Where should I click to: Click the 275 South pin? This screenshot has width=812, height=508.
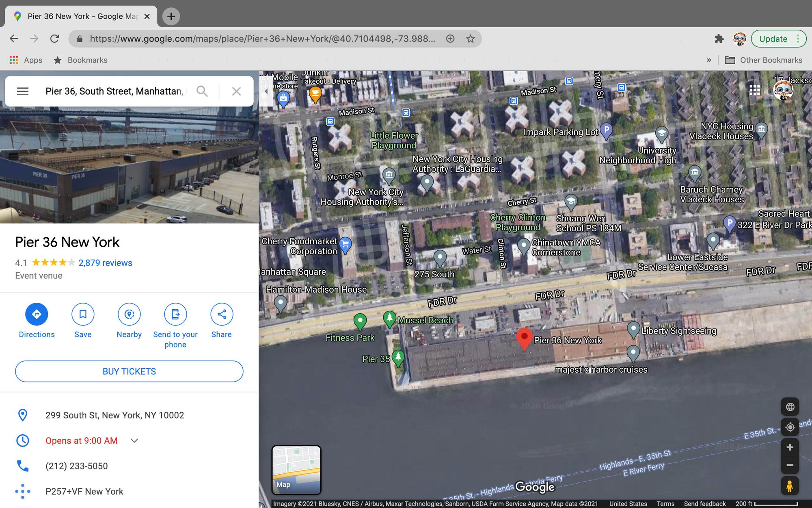point(440,258)
